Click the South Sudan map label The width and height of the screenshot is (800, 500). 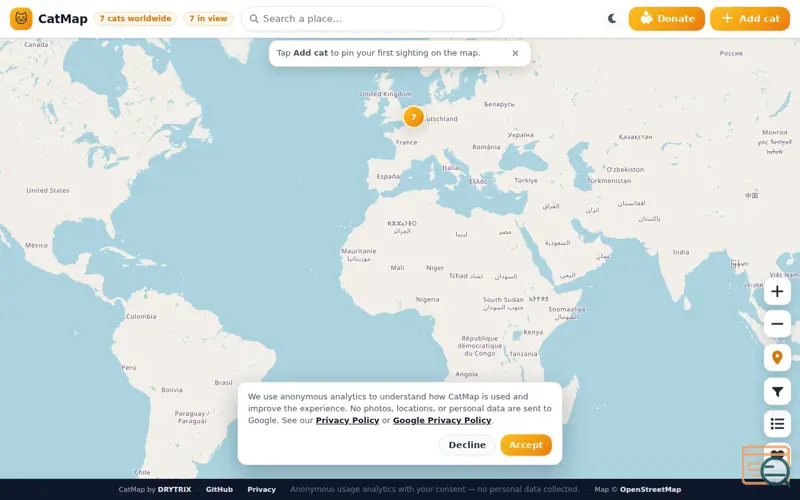click(503, 299)
